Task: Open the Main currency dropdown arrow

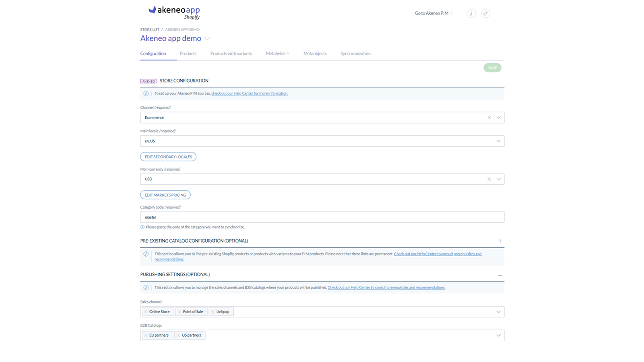Action: (498, 179)
